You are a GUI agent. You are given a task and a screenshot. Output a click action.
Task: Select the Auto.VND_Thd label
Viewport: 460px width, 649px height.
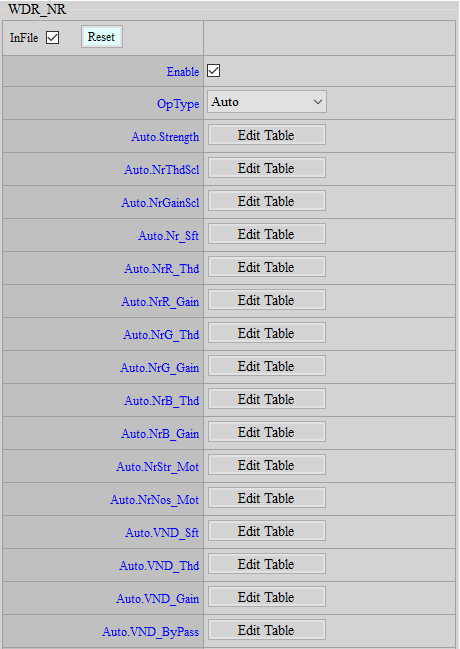coord(159,566)
